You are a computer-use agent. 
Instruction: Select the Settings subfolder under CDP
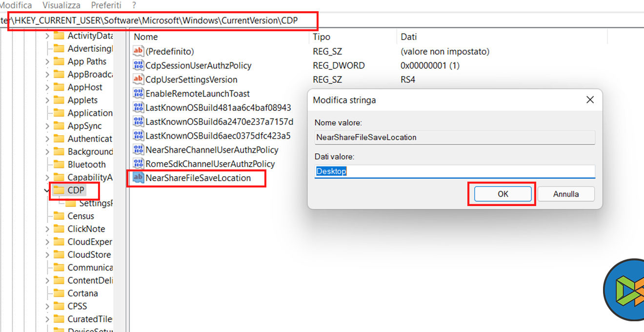point(96,203)
